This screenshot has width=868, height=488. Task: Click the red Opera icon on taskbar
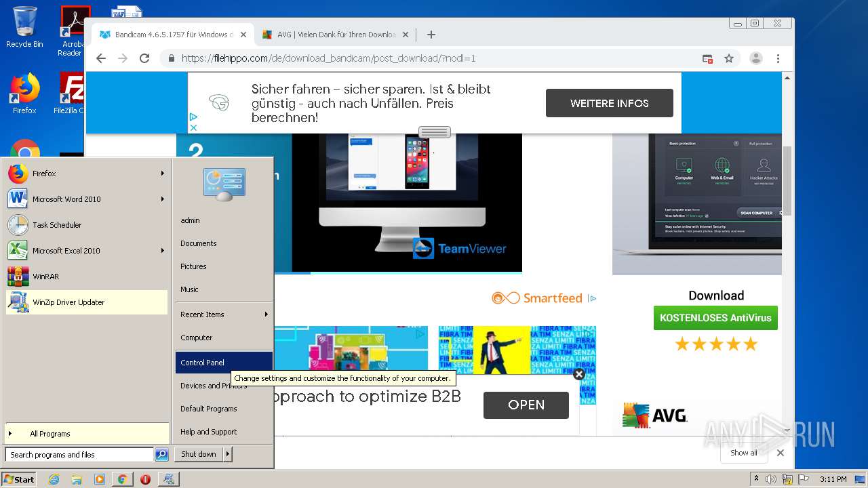point(145,479)
